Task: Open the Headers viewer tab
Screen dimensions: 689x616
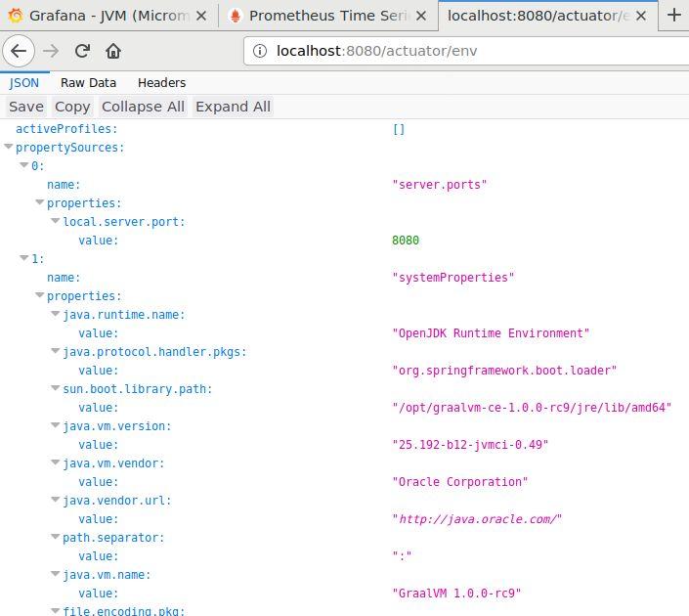Action: pyautogui.click(x=161, y=83)
